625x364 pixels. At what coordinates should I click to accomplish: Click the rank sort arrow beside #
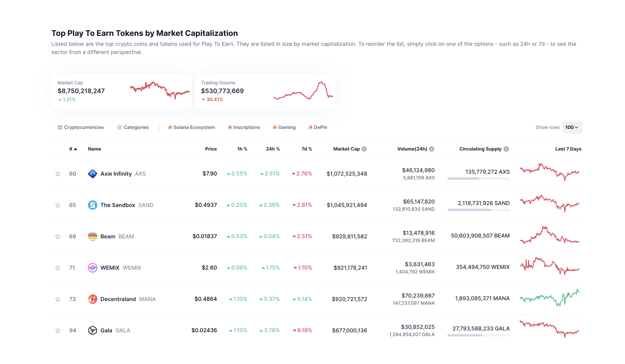[75, 149]
